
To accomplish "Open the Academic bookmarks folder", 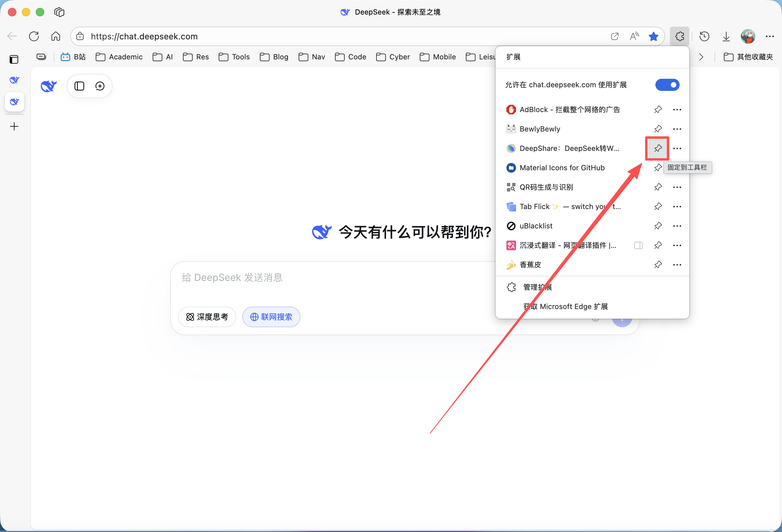I will [x=119, y=57].
